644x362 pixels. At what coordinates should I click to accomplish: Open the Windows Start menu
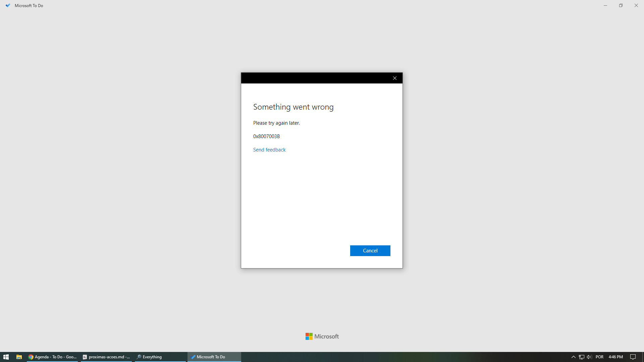tap(6, 357)
